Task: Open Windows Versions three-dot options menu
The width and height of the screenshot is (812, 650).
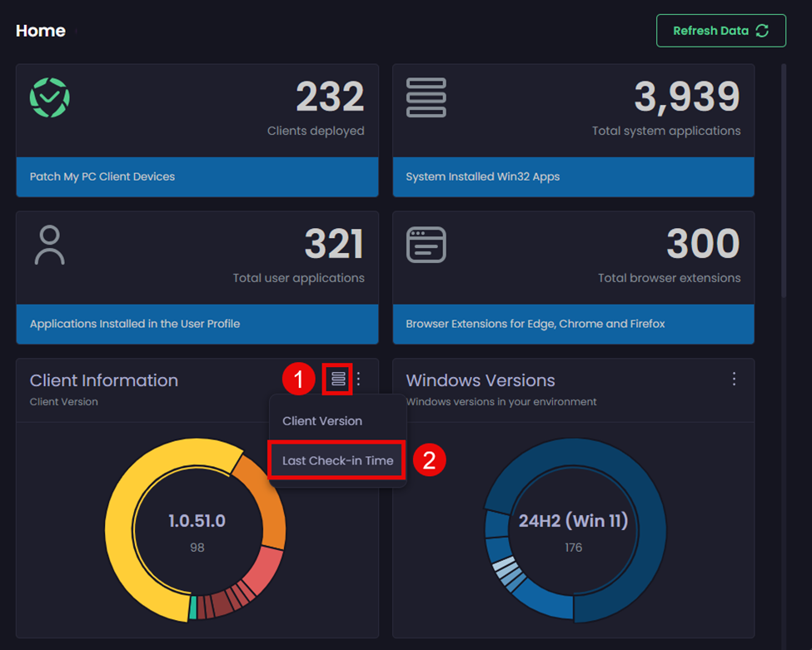Action: point(734,380)
